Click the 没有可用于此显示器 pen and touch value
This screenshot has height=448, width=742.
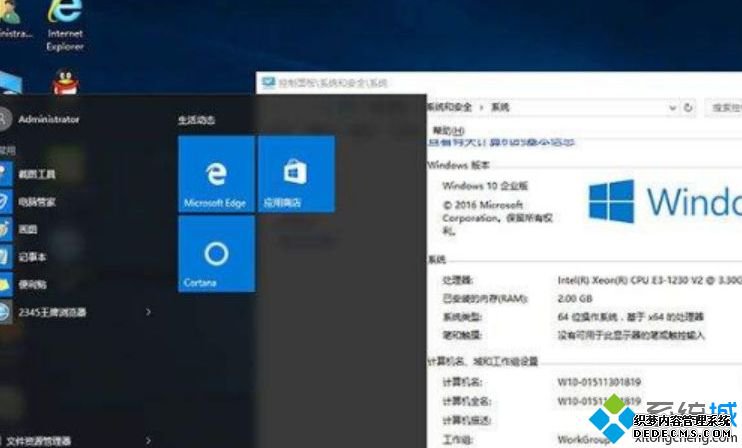tap(631, 335)
